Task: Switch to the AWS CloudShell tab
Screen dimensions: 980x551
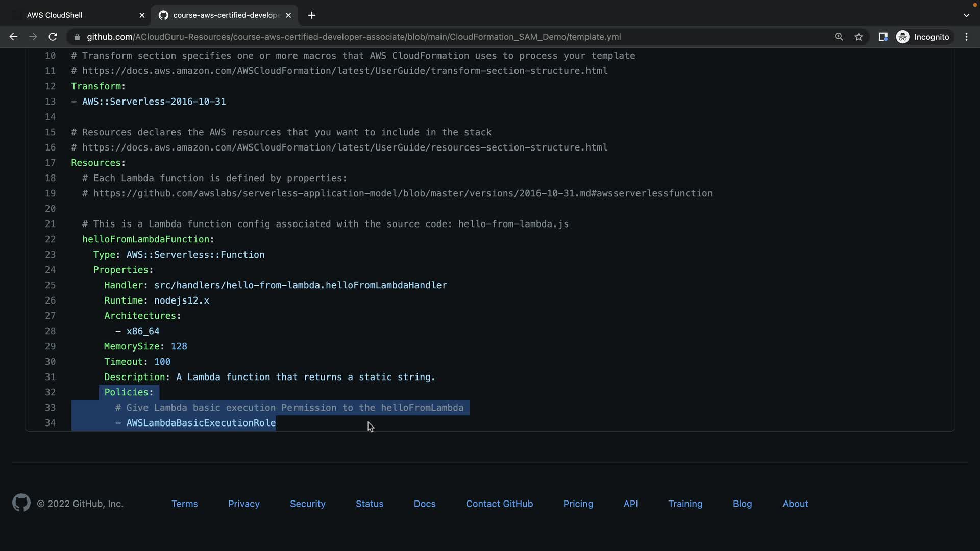Action: click(55, 15)
